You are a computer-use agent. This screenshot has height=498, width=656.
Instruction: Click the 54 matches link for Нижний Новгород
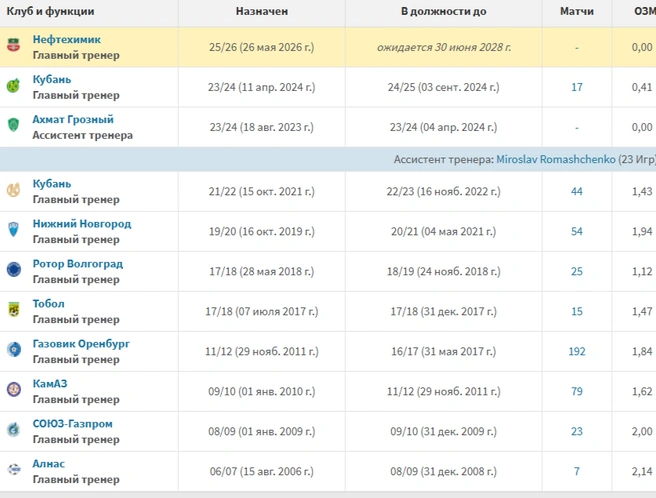[577, 231]
